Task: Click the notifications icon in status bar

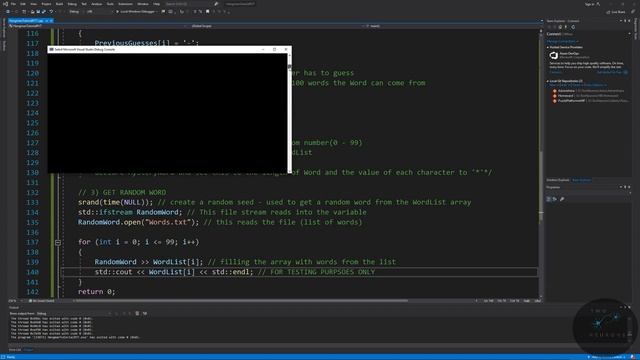Action: click(x=632, y=357)
